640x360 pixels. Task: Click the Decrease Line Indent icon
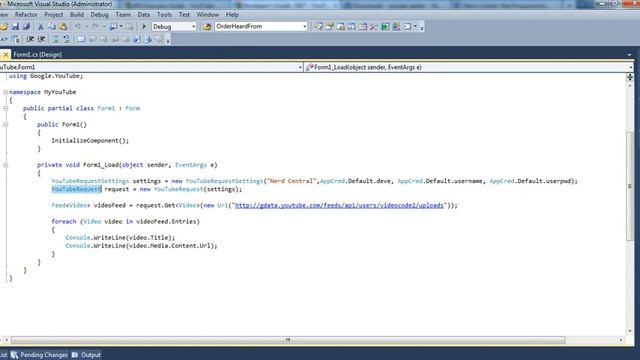click(30, 39)
